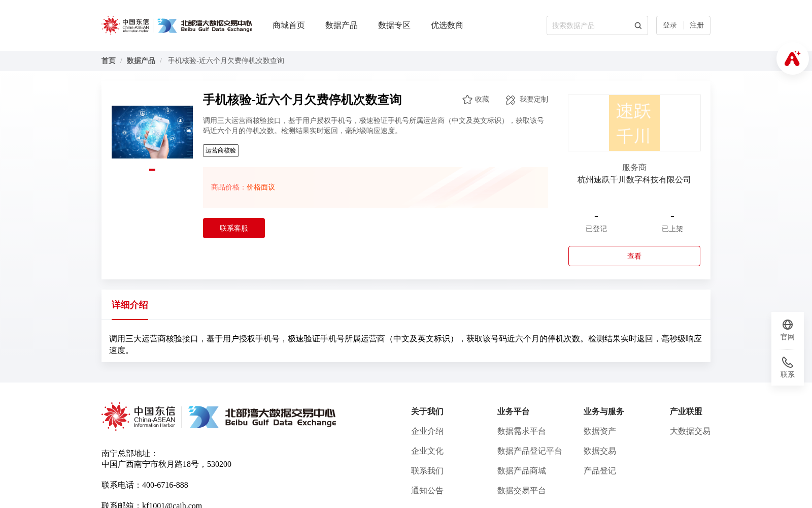Click the search magnifier icon

(638, 25)
